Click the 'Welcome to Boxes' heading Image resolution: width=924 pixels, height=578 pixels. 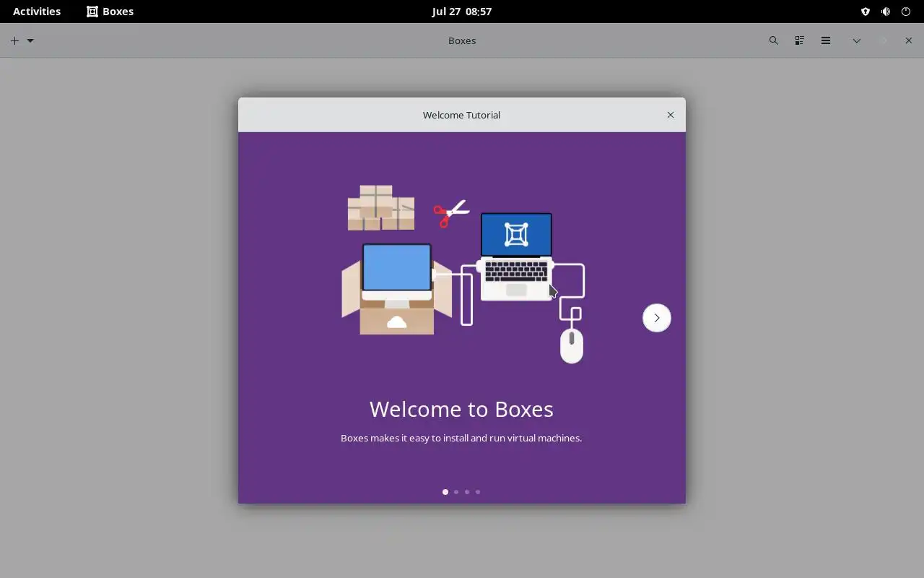coord(461,409)
